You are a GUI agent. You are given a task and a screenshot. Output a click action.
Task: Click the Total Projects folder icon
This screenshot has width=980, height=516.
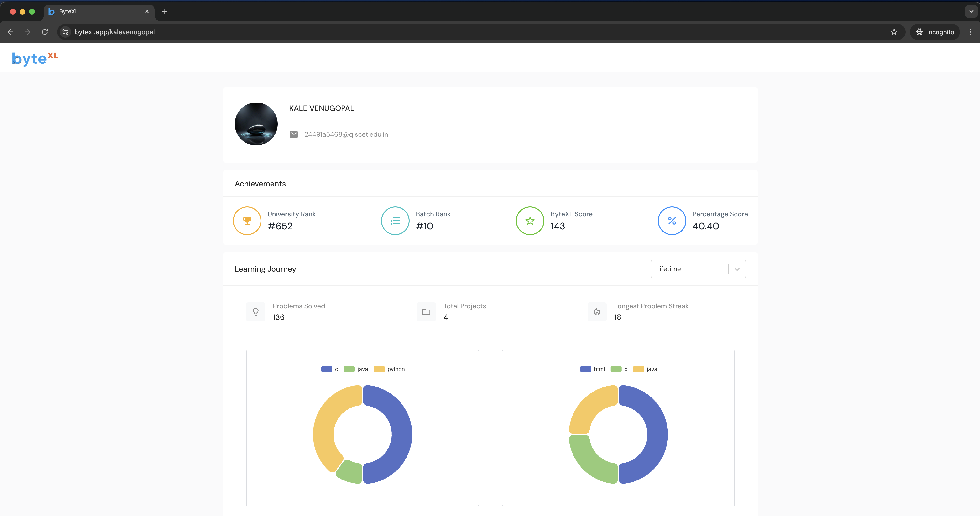(426, 312)
